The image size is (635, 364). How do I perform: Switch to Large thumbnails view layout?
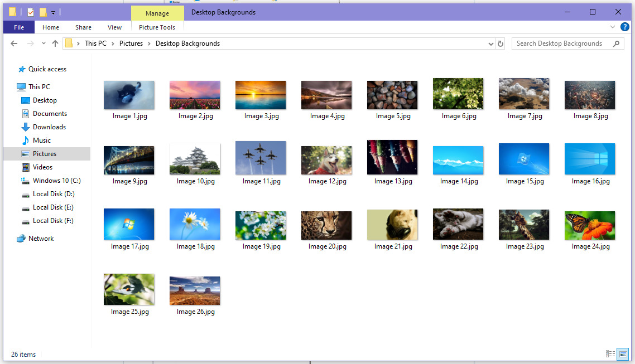[623, 354]
